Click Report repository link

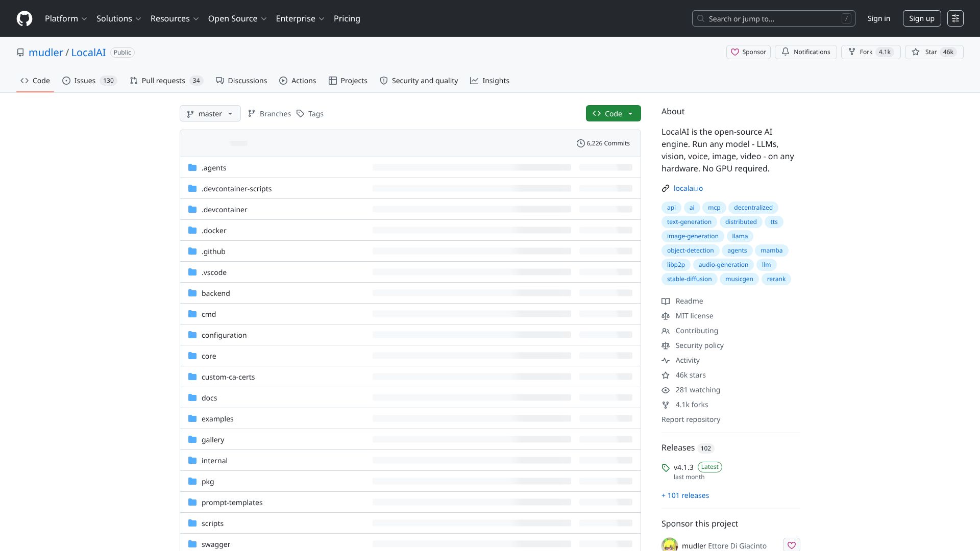click(691, 419)
